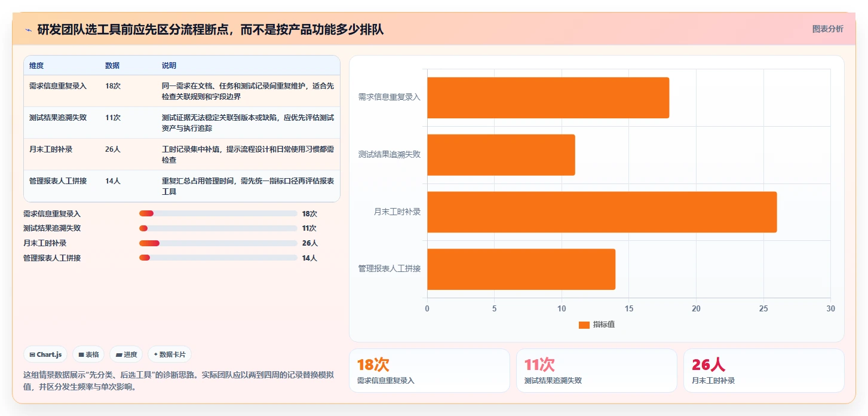Open the 11次 测试结果追溯失败 data card
This screenshot has width=868, height=416.
[x=597, y=371]
